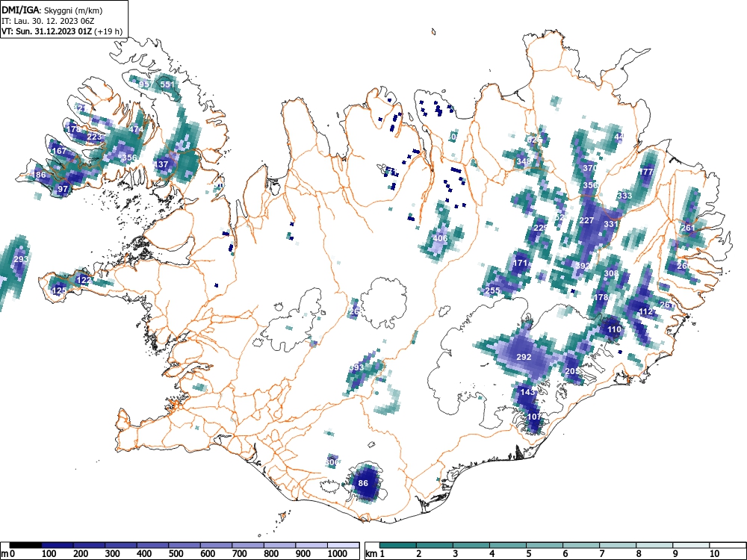Click the '(+19 h)' forecast offset text
The image size is (747, 560).
click(108, 32)
